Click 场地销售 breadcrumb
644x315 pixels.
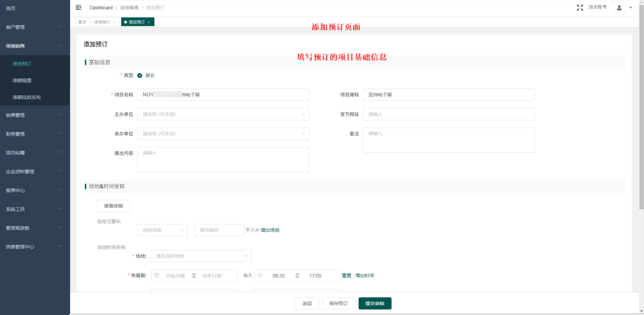pos(129,8)
